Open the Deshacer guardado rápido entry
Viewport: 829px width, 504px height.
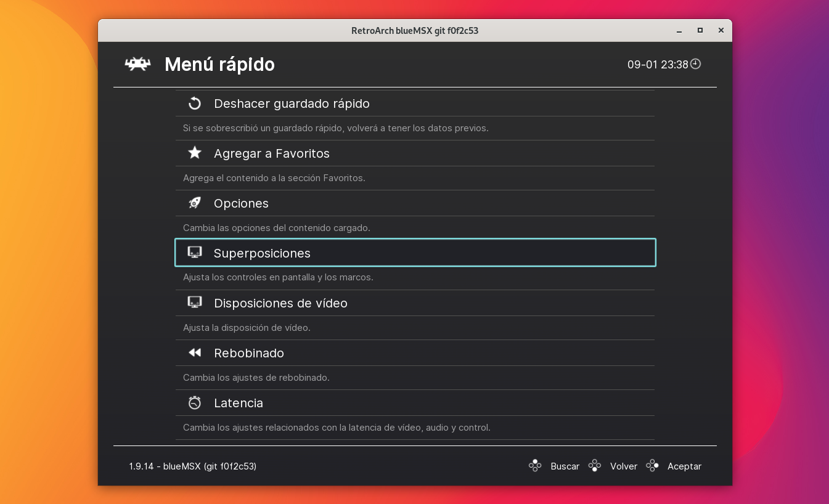pos(415,104)
